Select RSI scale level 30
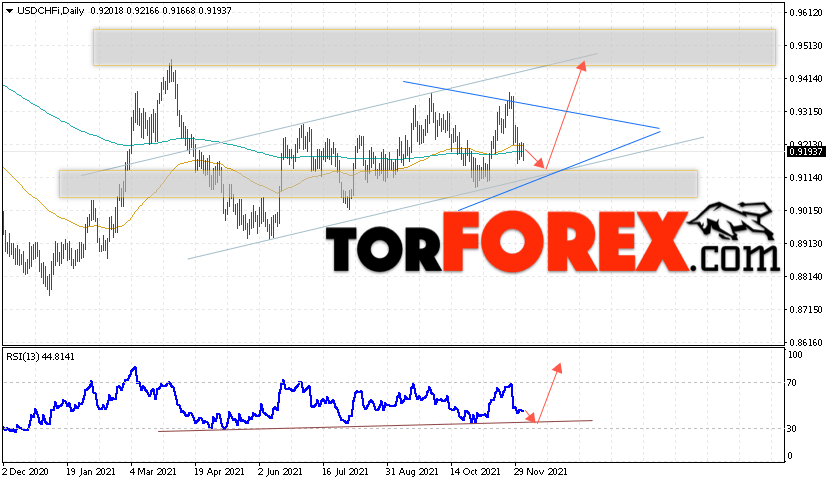This screenshot has width=830, height=483. tap(792, 428)
